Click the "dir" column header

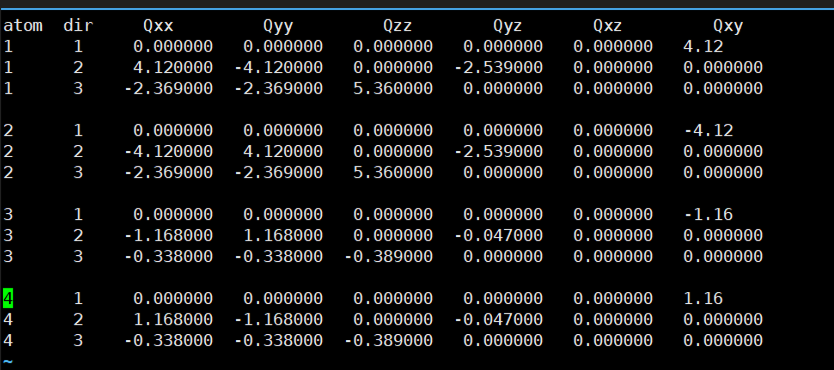pos(78,26)
